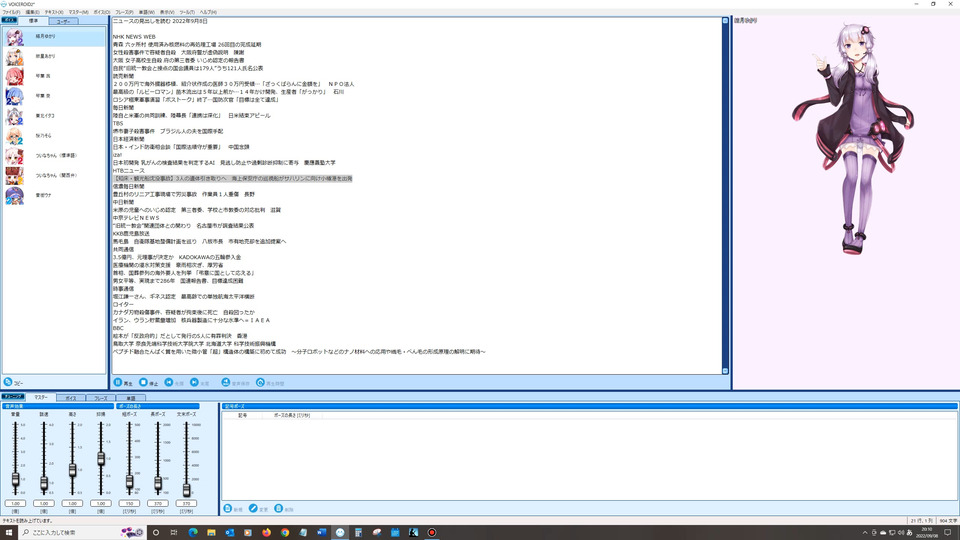
Task: Open Microsoft Edge from the taskbar
Action: (193, 532)
